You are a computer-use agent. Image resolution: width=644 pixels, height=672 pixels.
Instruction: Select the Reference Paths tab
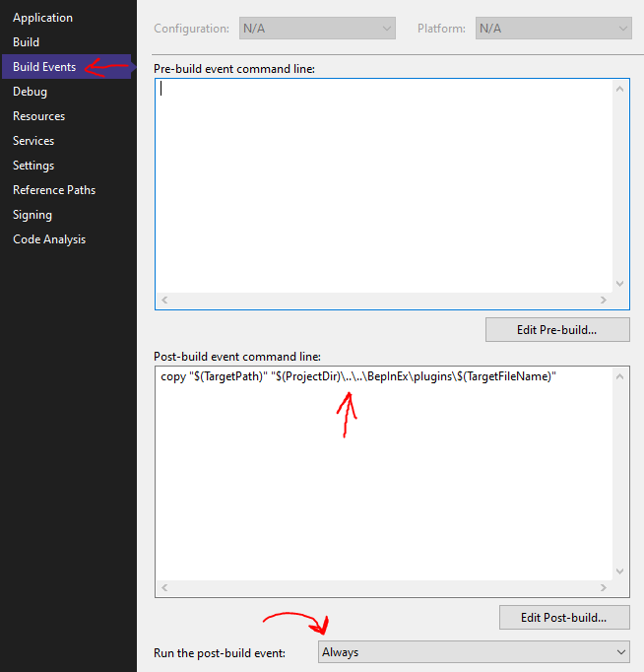pyautogui.click(x=54, y=190)
